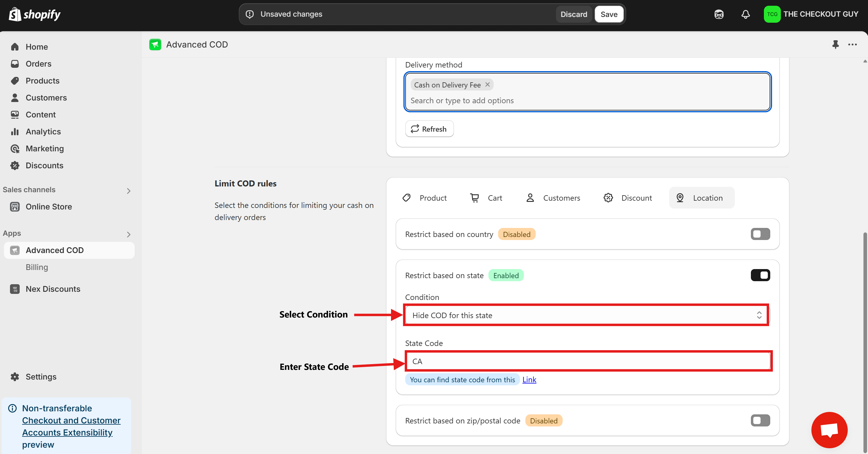Pin the Advanced COD app
This screenshot has height=454, width=868.
tap(835, 44)
